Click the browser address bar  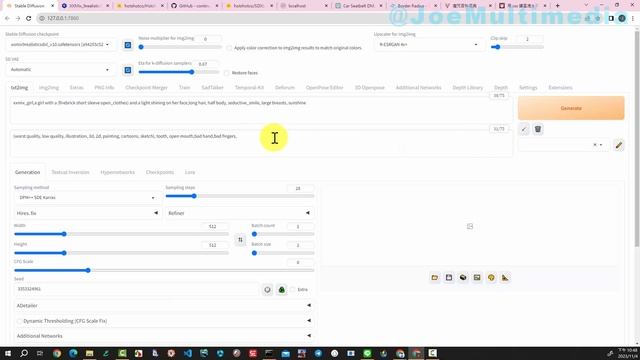tap(310, 18)
